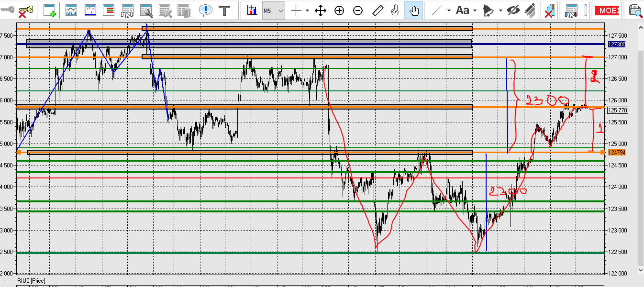Click the 127 500 axis price label
The image size is (644, 287).
pos(619,36)
